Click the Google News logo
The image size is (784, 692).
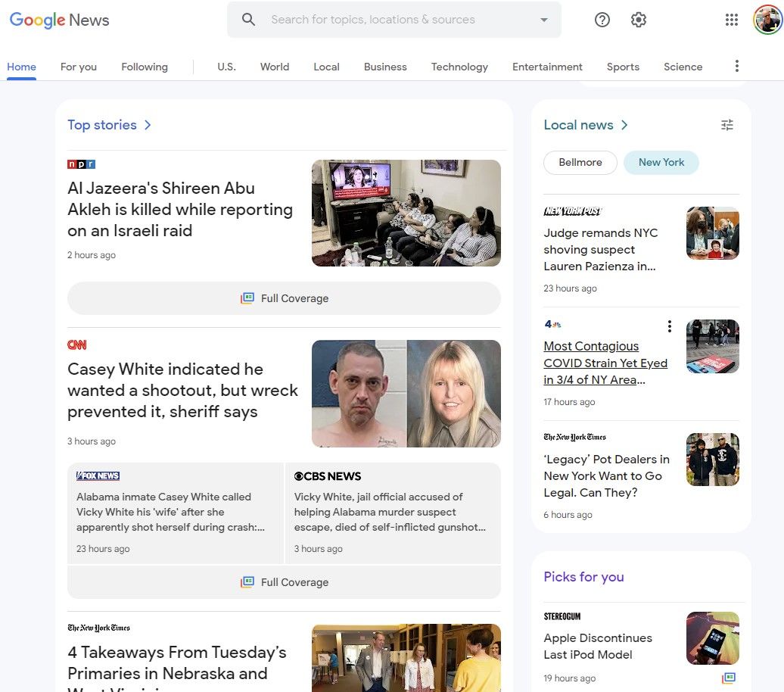[58, 20]
